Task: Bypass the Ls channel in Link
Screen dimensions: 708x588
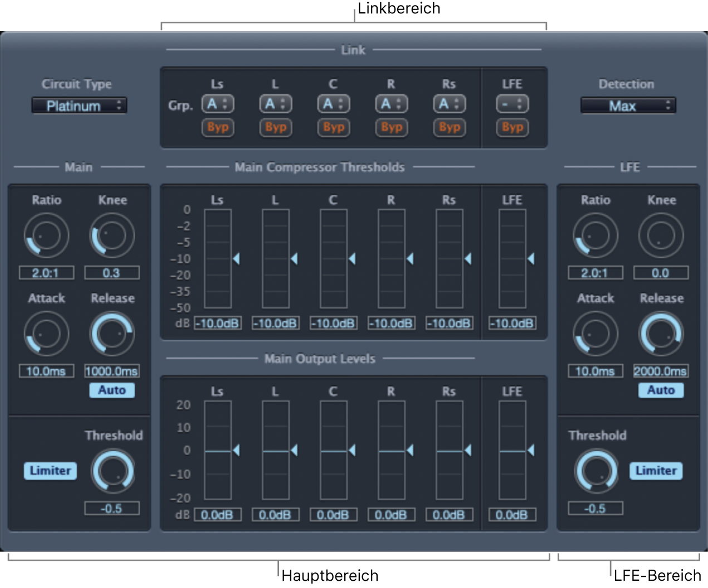Action: 218,128
